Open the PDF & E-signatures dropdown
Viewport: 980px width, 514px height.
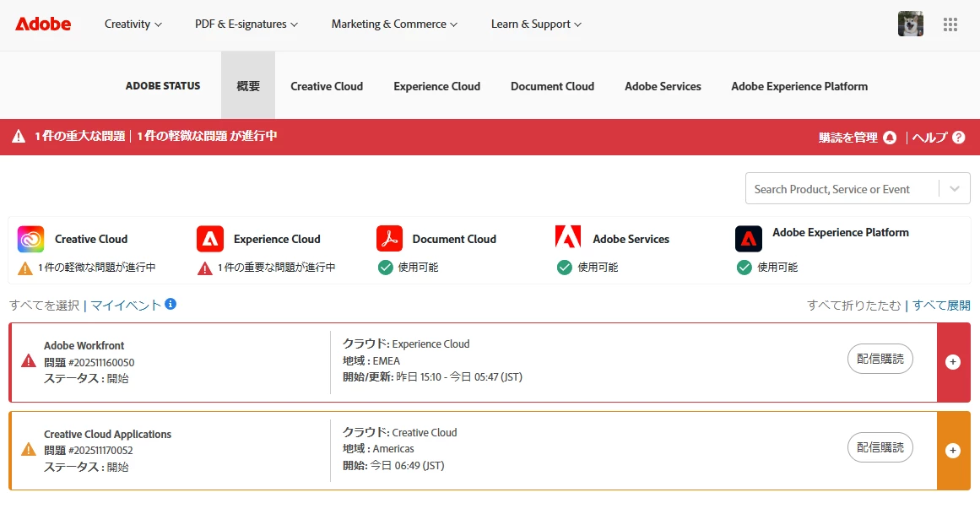[x=246, y=24]
